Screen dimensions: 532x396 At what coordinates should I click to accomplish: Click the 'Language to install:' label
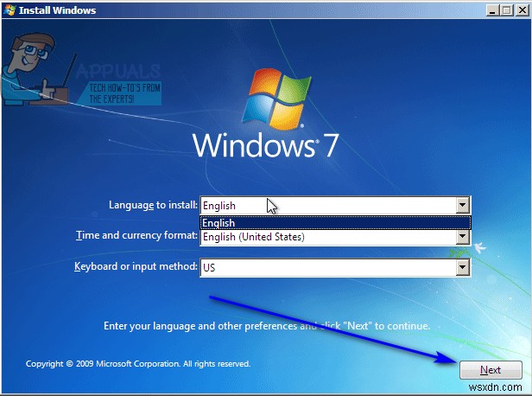[153, 205]
